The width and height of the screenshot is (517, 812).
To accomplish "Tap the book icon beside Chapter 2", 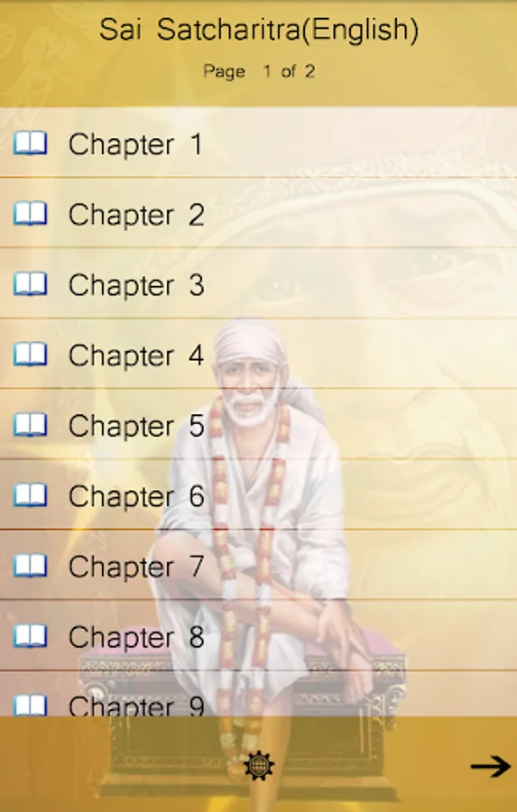I will tap(30, 214).
